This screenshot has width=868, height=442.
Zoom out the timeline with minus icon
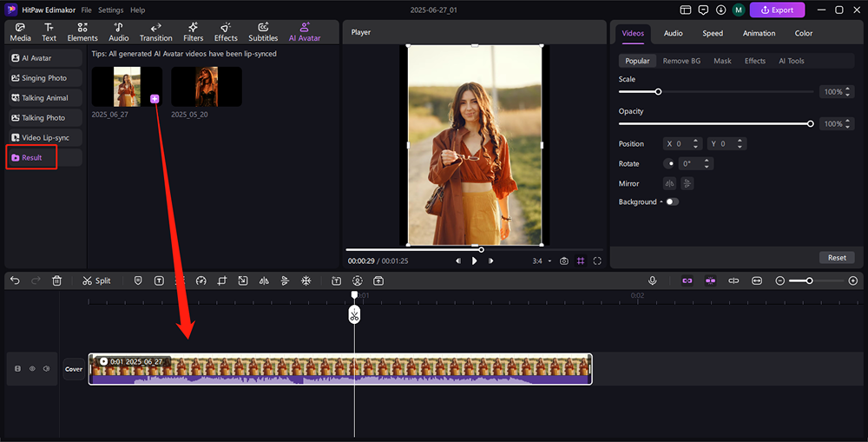click(780, 280)
